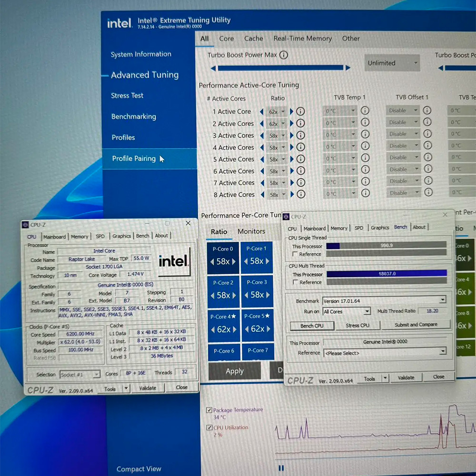Click ratio info icon for 8 Active Cores
The height and width of the screenshot is (476, 476).
[x=301, y=194]
